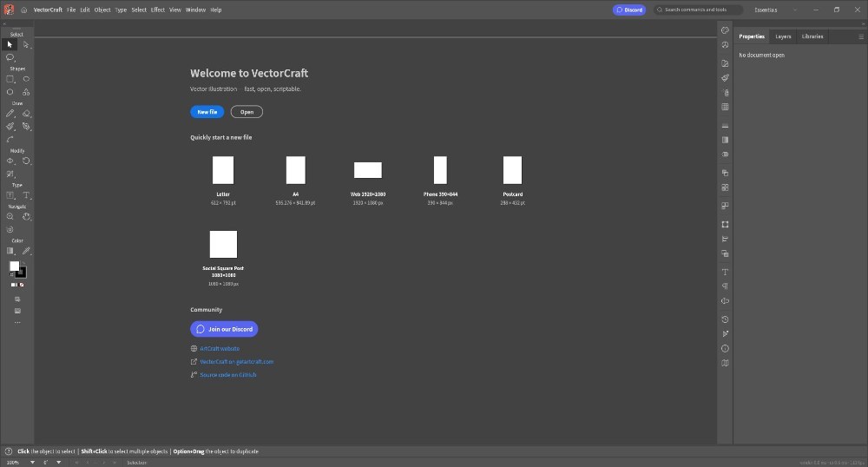Open the Source code on GitHub link
This screenshot has width=868, height=467.
(x=228, y=375)
